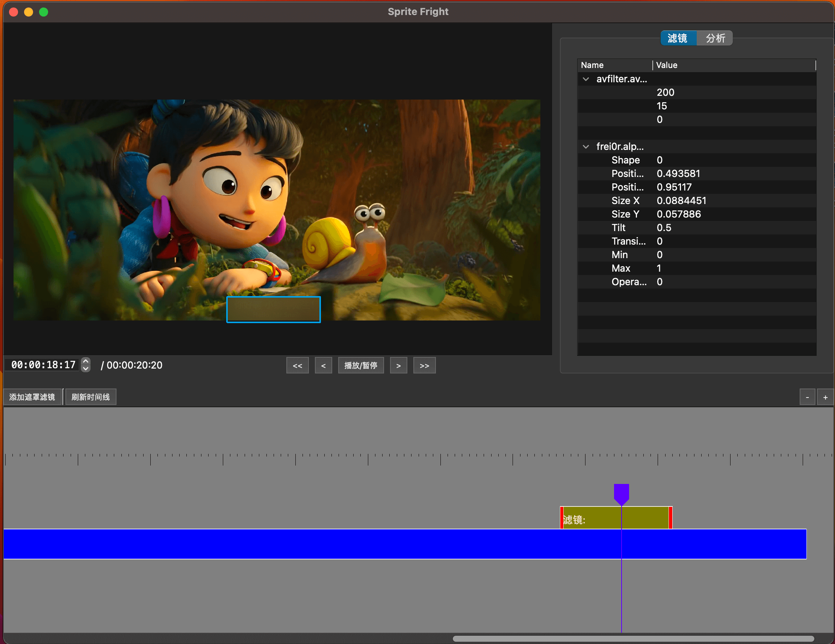Switch to the 分析 tab
835x644 pixels.
pyautogui.click(x=715, y=38)
